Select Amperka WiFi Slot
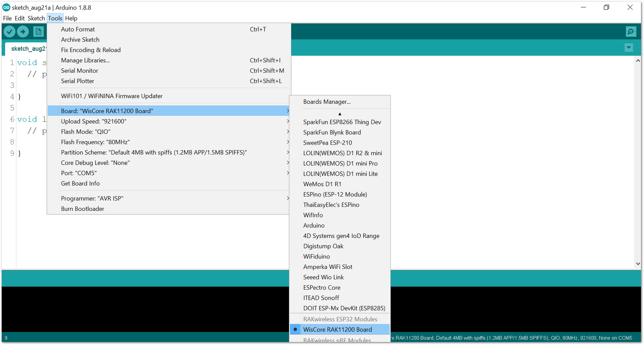The width and height of the screenshot is (644, 345). point(340,267)
